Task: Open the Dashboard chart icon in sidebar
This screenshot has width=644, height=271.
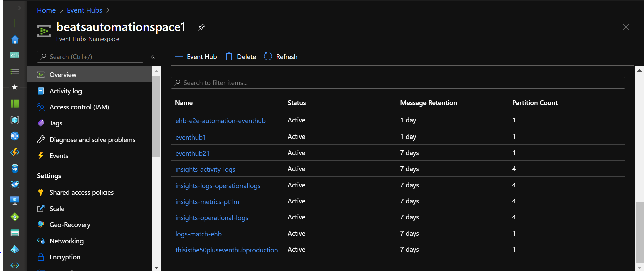Action: point(15,55)
